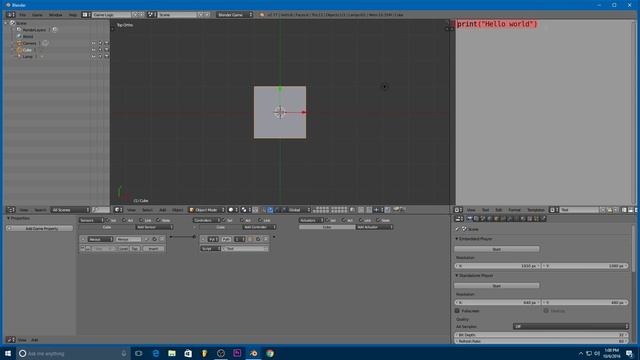Open the Add Sensor dropdown
The image size is (640, 360).
154,227
